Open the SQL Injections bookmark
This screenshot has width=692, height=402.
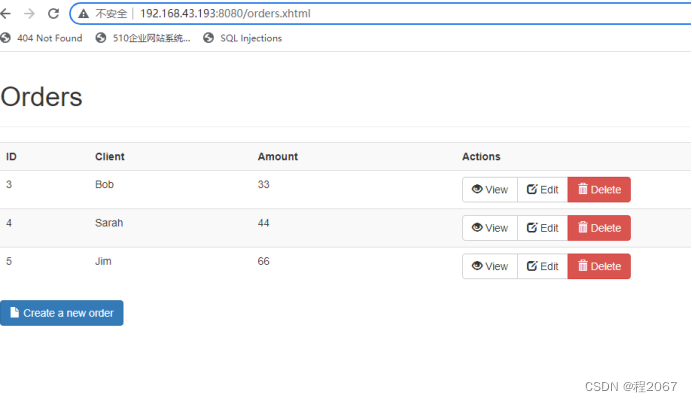tap(243, 38)
